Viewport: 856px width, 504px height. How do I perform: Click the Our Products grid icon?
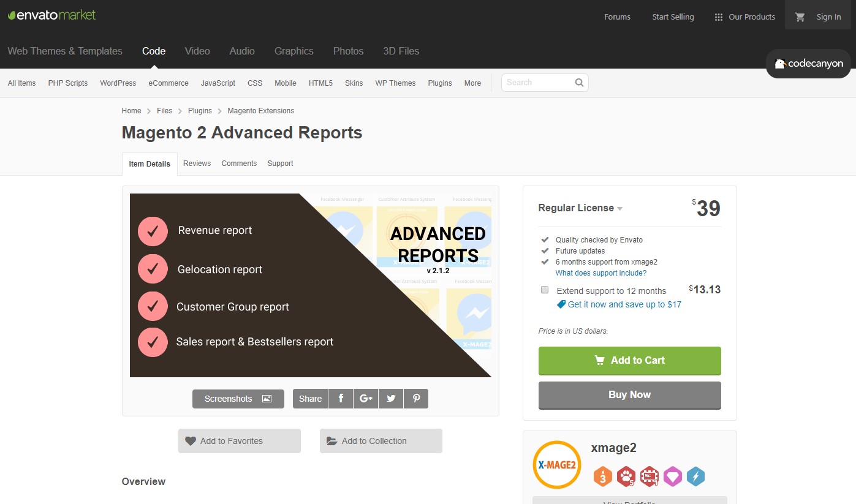[719, 17]
